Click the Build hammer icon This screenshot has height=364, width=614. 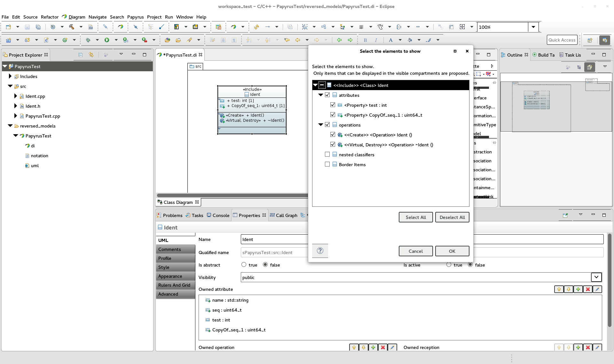(72, 27)
